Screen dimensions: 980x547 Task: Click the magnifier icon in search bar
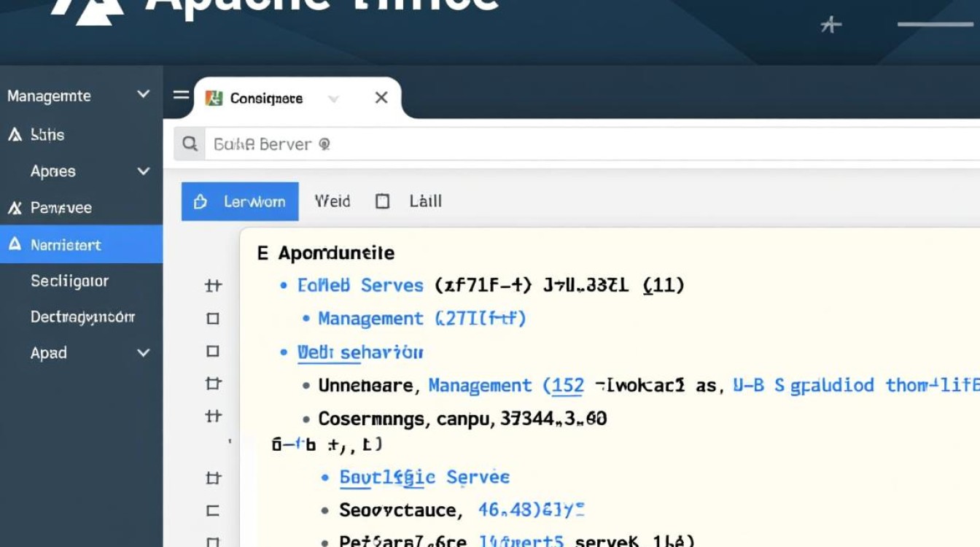click(x=190, y=144)
